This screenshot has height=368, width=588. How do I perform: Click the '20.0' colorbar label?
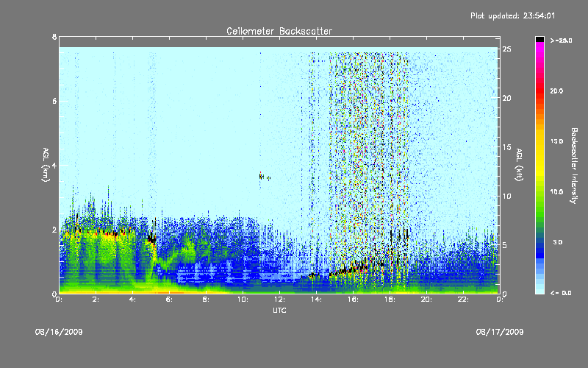556,91
